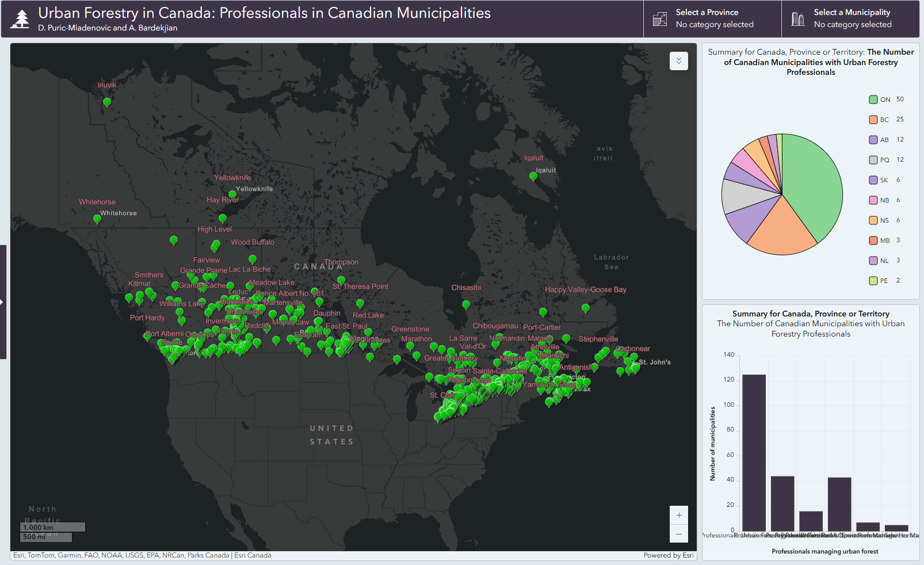Screen dimensions: 924x565
Task: Open the Select a Municipality dropdown
Action: (852, 19)
